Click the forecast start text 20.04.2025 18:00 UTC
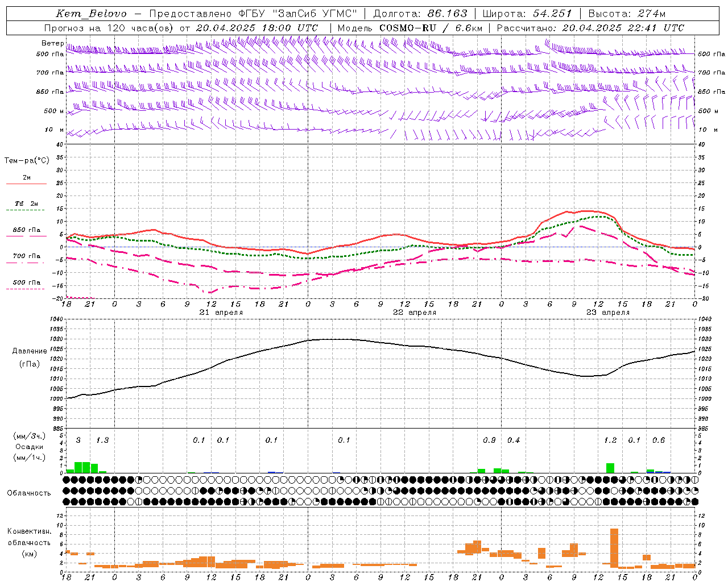The image size is (728, 582). click(x=257, y=28)
